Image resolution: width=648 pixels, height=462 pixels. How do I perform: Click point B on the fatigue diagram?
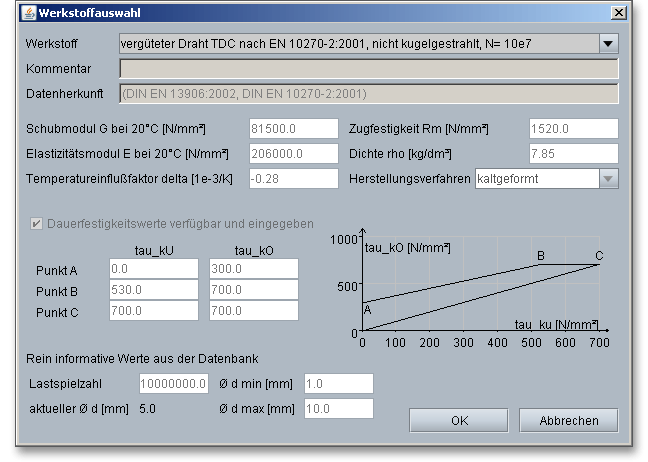539,265
